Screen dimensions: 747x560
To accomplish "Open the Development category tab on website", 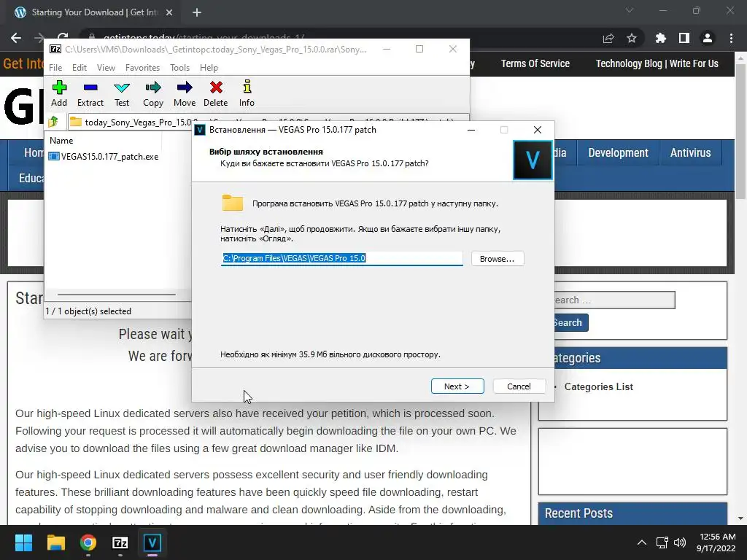I will 618,152.
